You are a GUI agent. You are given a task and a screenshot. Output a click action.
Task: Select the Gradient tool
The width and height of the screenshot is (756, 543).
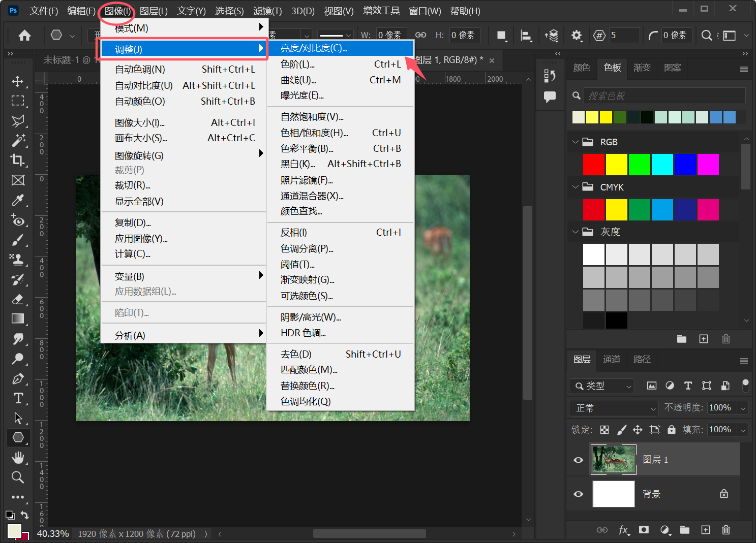[18, 318]
